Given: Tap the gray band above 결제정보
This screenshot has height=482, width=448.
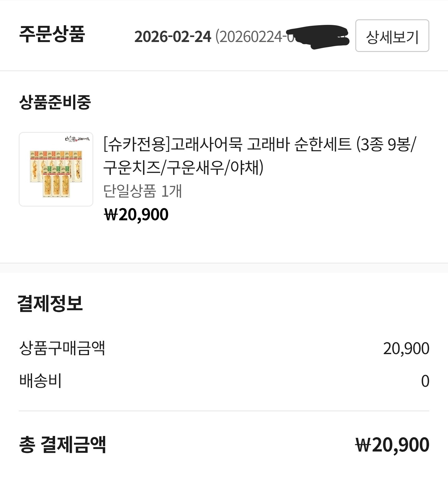Looking at the screenshot, I should [224, 268].
